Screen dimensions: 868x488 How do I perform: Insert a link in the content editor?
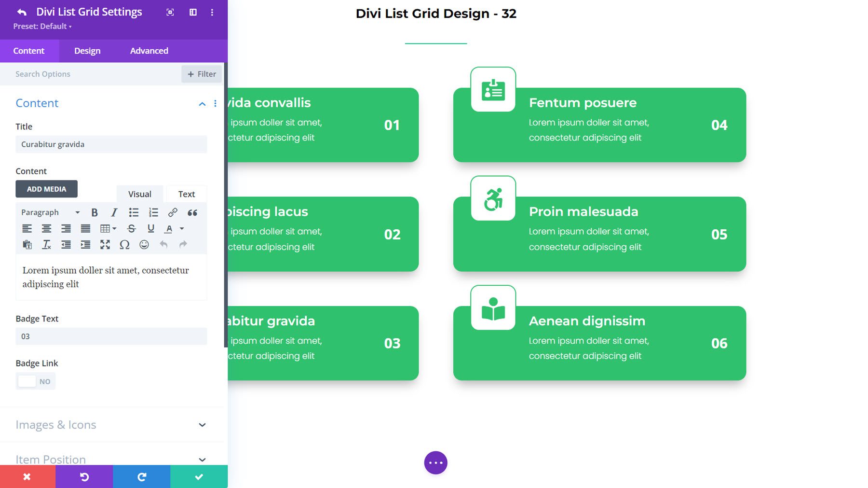coord(172,212)
